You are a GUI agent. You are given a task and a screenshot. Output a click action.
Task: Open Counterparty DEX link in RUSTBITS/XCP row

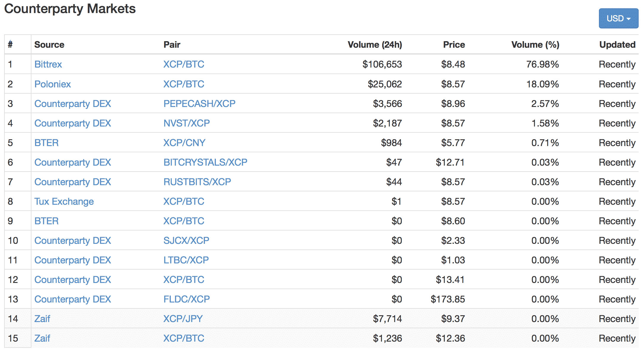click(x=73, y=182)
